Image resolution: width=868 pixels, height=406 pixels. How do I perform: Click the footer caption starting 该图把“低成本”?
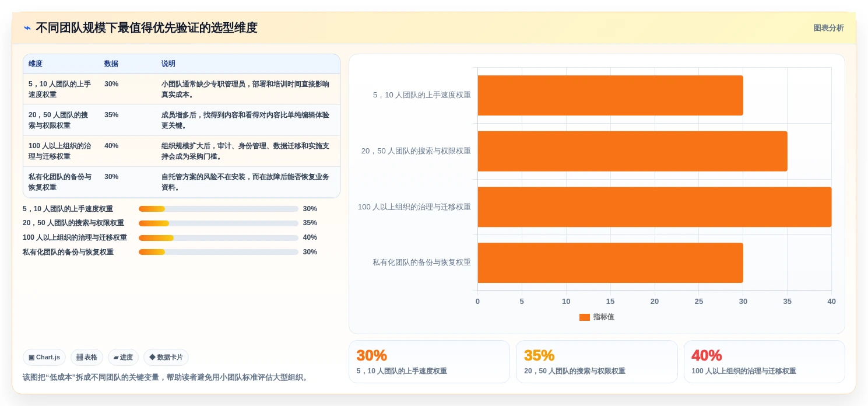click(165, 377)
